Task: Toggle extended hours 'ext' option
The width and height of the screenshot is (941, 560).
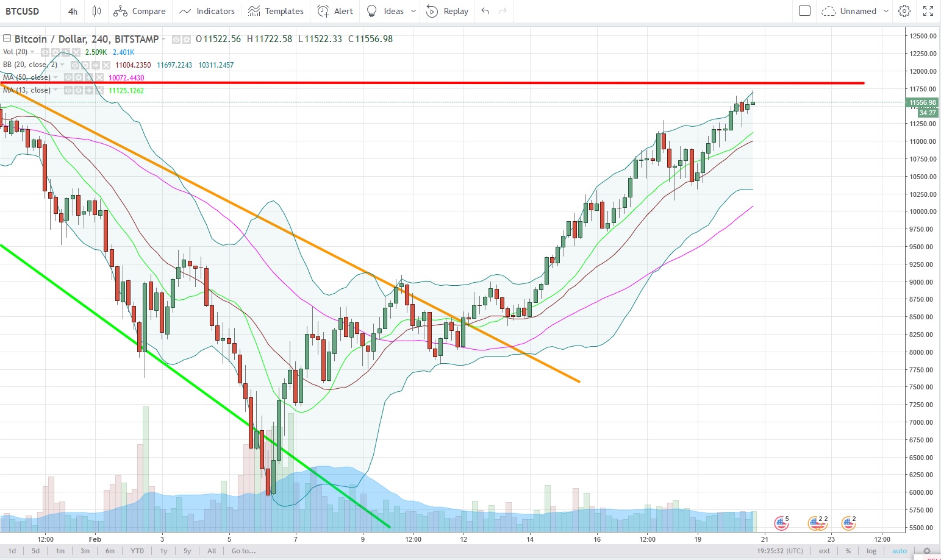Action: click(x=825, y=551)
